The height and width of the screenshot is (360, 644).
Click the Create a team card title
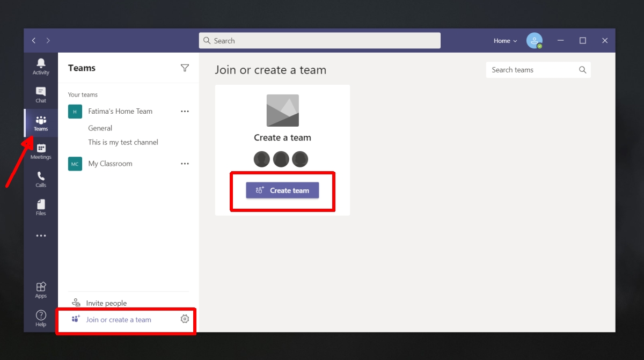[282, 138]
